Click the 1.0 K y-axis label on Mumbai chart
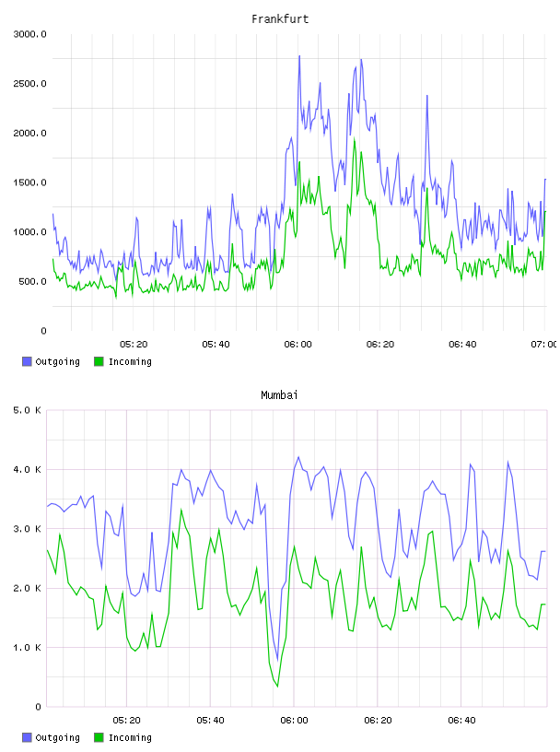This screenshot has height=752, width=560. tap(27, 648)
